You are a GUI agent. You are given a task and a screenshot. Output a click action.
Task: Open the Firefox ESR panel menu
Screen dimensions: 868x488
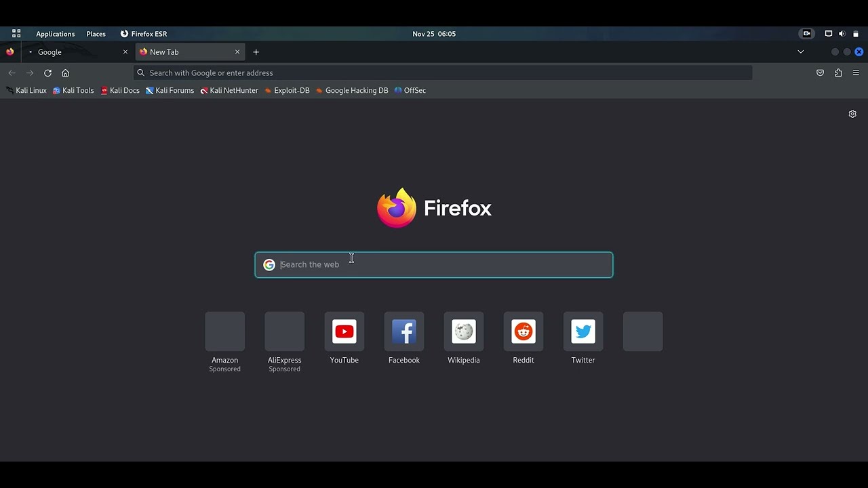144,34
